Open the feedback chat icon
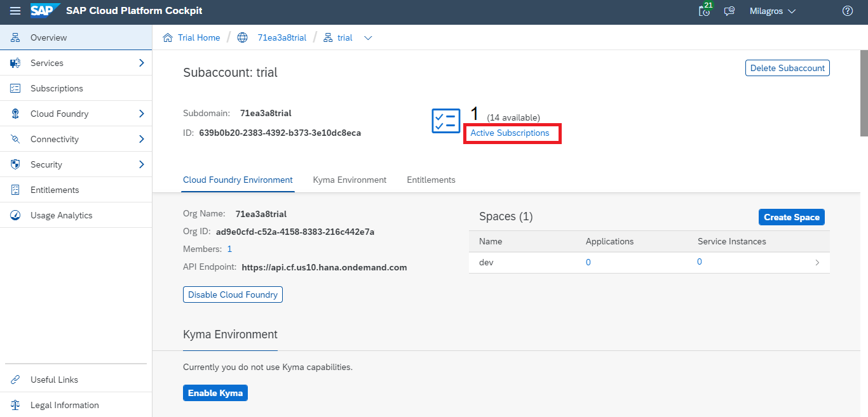This screenshot has width=868, height=417. click(729, 11)
